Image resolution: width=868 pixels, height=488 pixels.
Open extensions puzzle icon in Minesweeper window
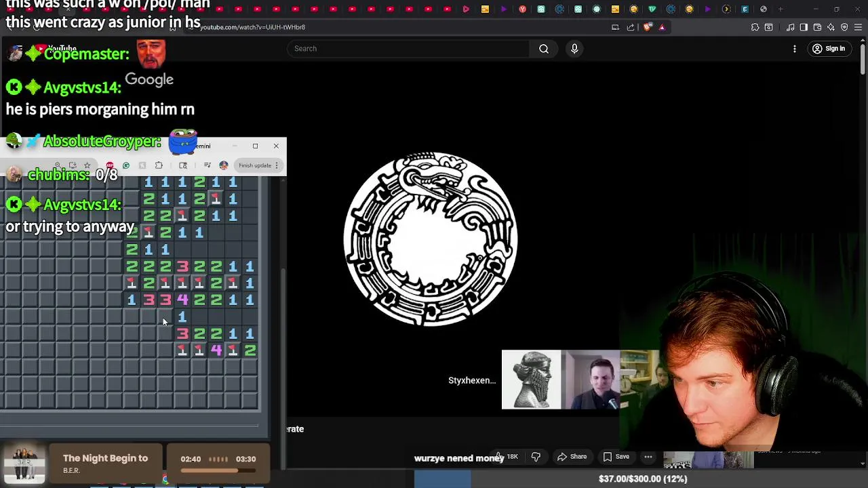159,165
